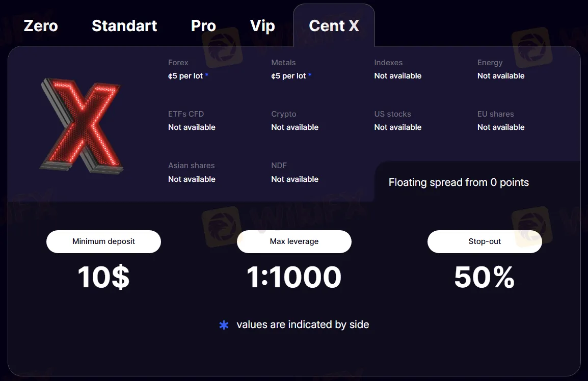Click the blue asterisk beside Metals commission
Image resolution: width=588 pixels, height=381 pixels.
click(310, 76)
